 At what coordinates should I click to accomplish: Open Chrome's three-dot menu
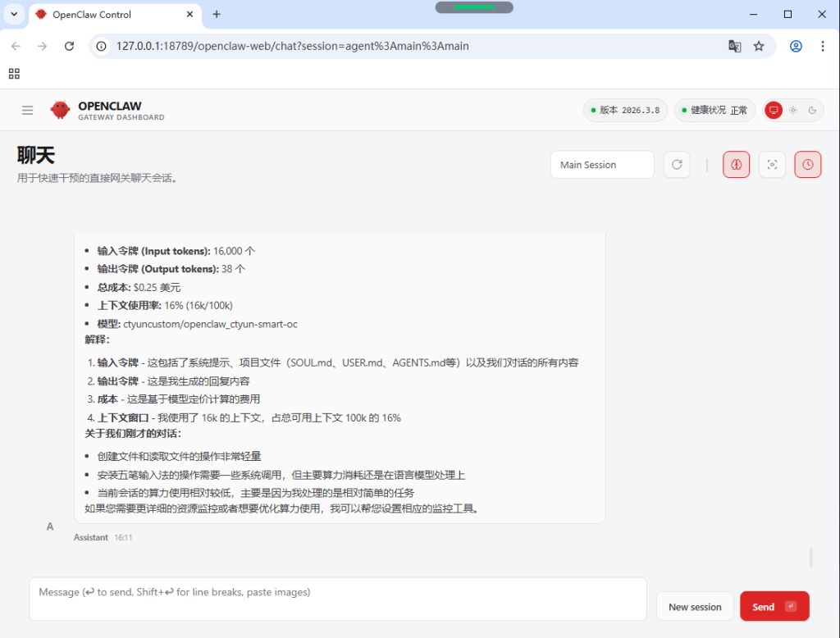click(823, 46)
